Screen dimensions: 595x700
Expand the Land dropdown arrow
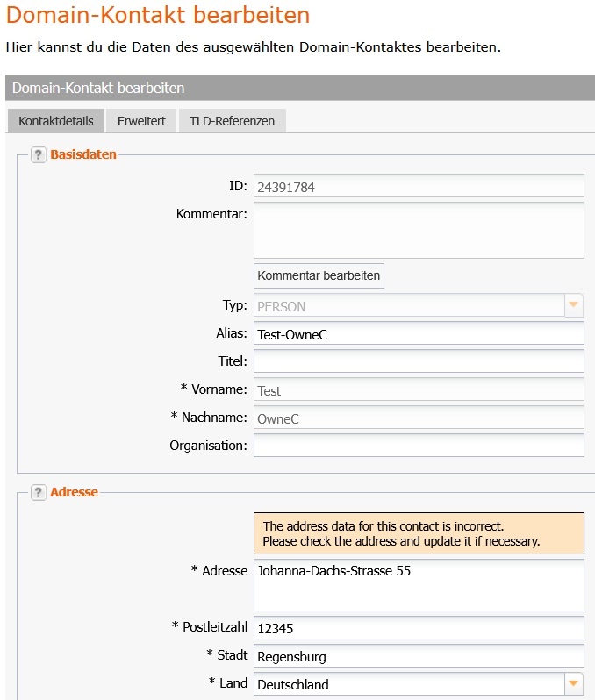(x=574, y=683)
